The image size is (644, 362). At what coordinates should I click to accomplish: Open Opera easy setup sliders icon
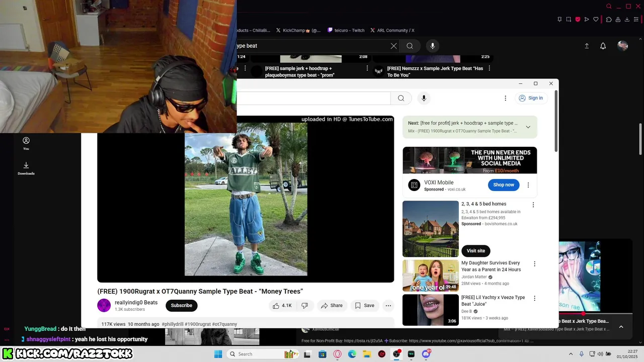pos(636,19)
